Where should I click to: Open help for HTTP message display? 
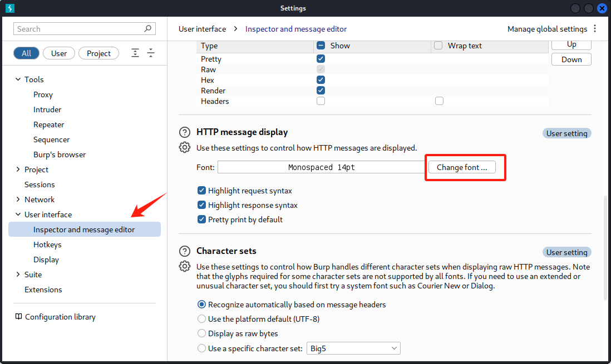185,132
